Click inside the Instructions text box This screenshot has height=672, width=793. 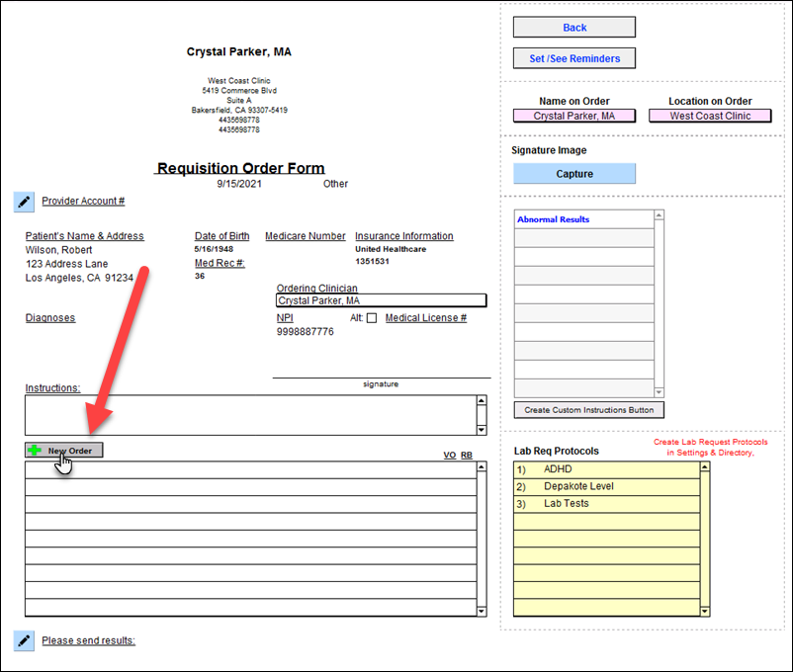click(249, 415)
